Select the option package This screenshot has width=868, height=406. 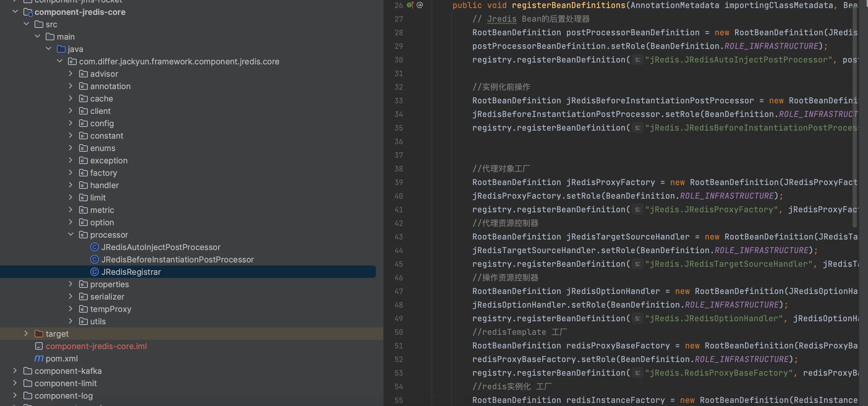click(102, 222)
